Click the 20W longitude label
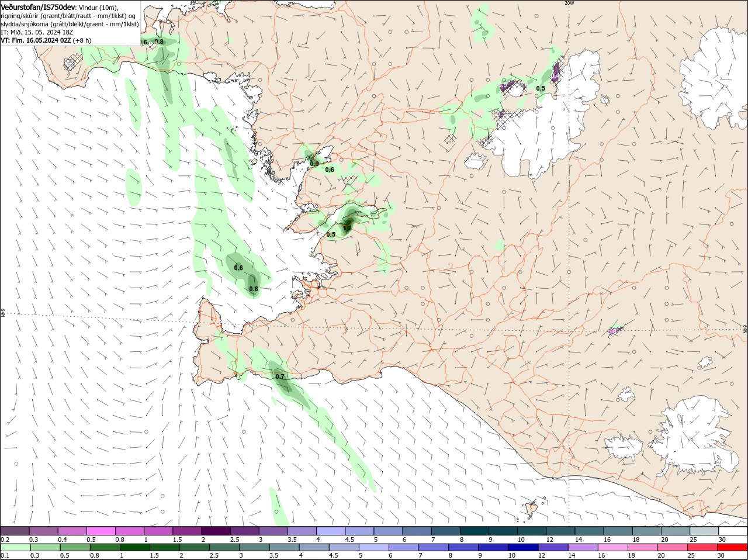This screenshot has width=748, height=560. pyautogui.click(x=569, y=3)
